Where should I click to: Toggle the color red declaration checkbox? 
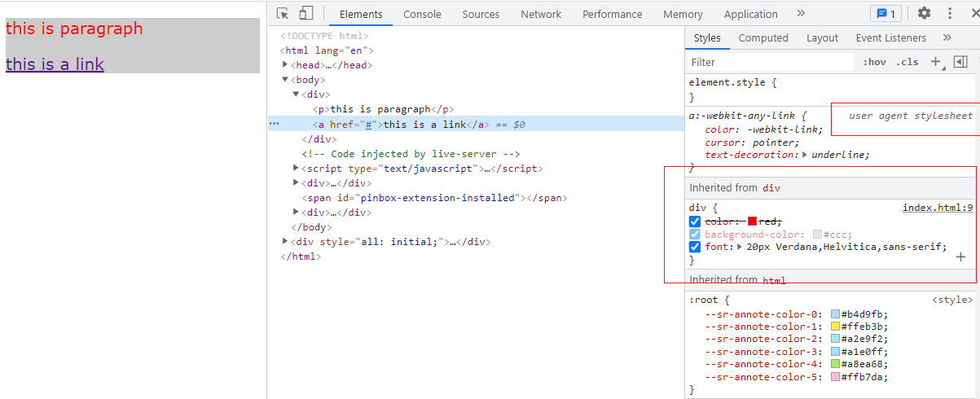[x=695, y=221]
